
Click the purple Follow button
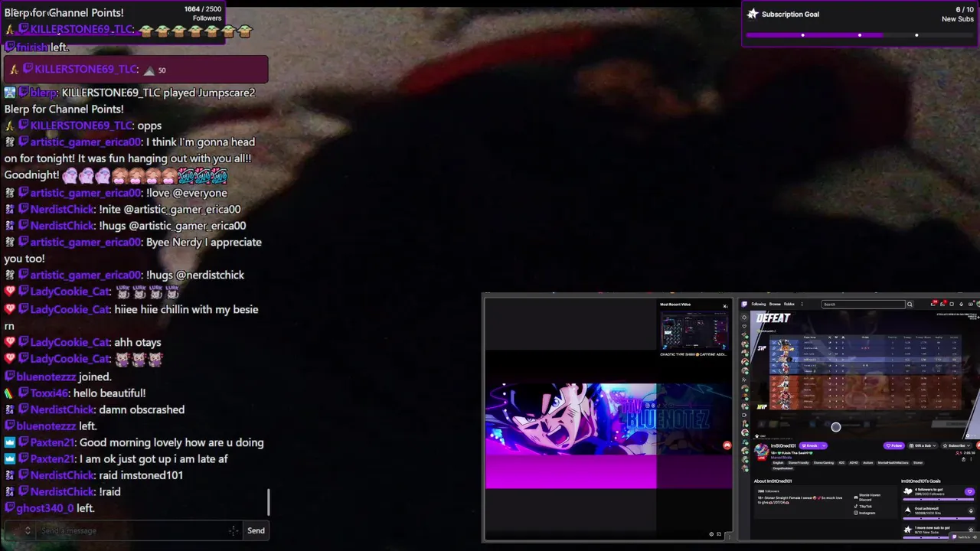[893, 445]
